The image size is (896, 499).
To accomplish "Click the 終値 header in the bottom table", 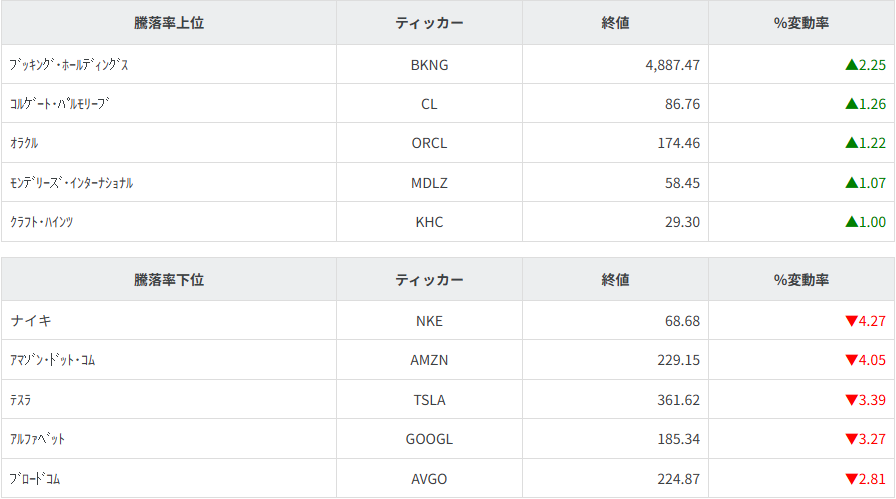I will point(615,280).
